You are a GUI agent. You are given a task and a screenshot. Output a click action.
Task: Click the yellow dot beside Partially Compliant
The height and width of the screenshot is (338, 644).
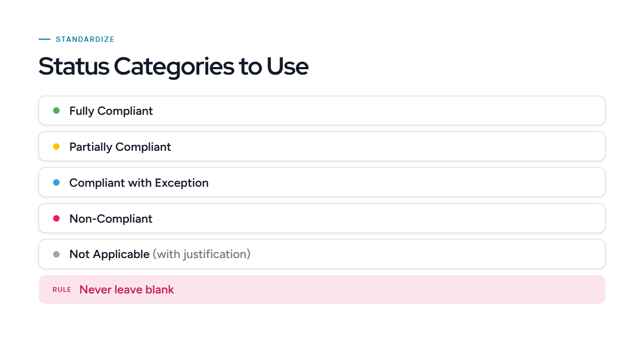pyautogui.click(x=56, y=146)
